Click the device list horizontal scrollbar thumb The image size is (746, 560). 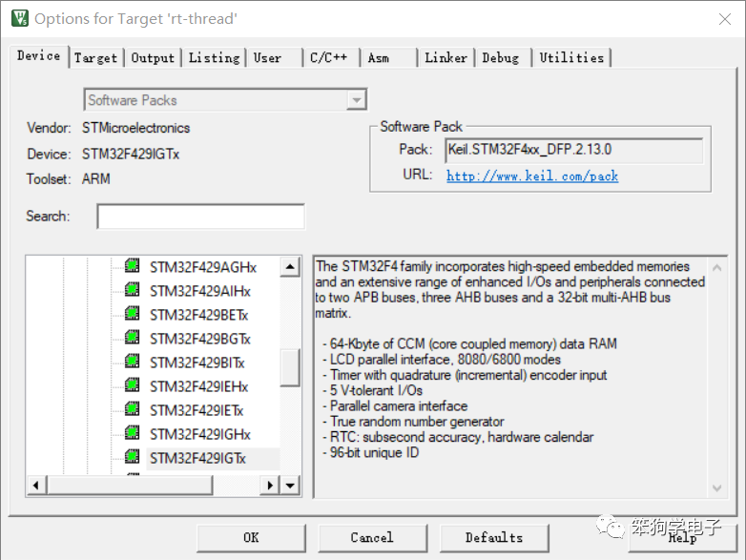tap(130, 486)
